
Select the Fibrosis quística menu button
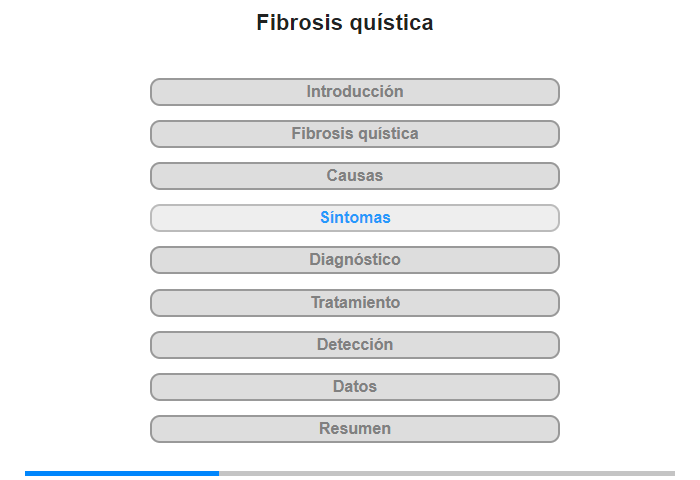pyautogui.click(x=355, y=134)
